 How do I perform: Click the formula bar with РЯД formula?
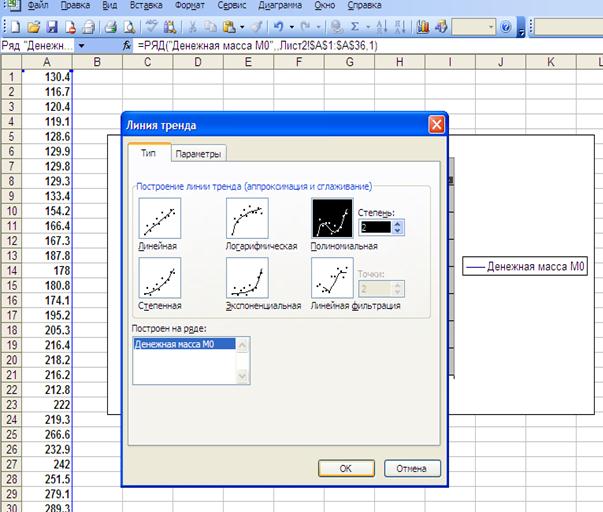[367, 46]
